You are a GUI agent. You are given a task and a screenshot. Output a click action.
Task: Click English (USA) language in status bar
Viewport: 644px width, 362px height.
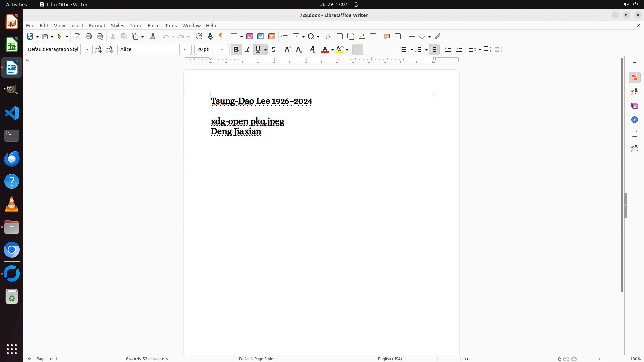coord(390,359)
